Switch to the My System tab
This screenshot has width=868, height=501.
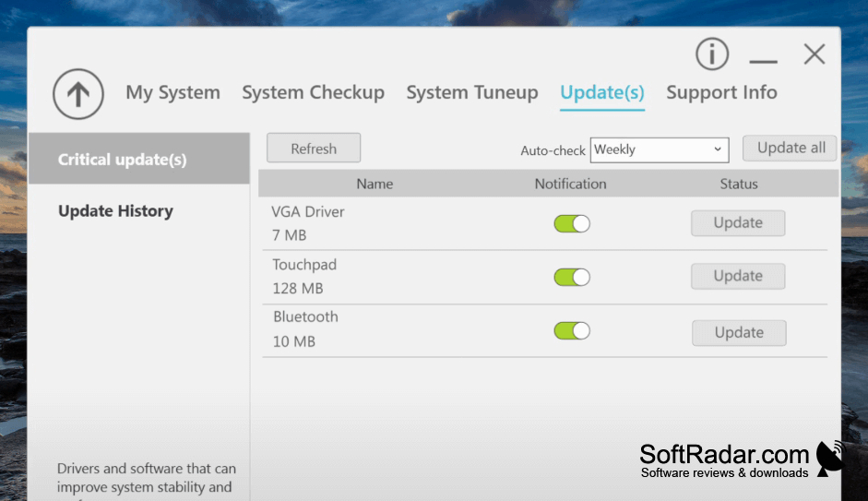(172, 92)
